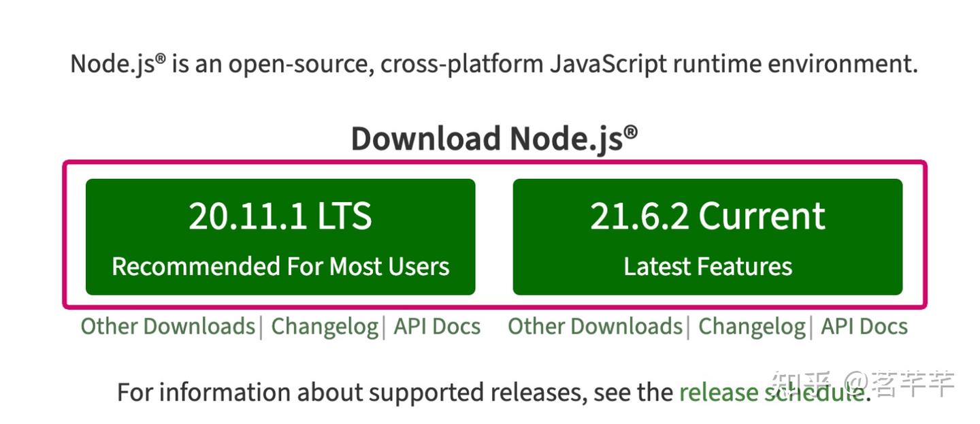Screen dimensions: 980x424
Task: Click the '20.11.1 LTS' version number
Action: tap(280, 215)
